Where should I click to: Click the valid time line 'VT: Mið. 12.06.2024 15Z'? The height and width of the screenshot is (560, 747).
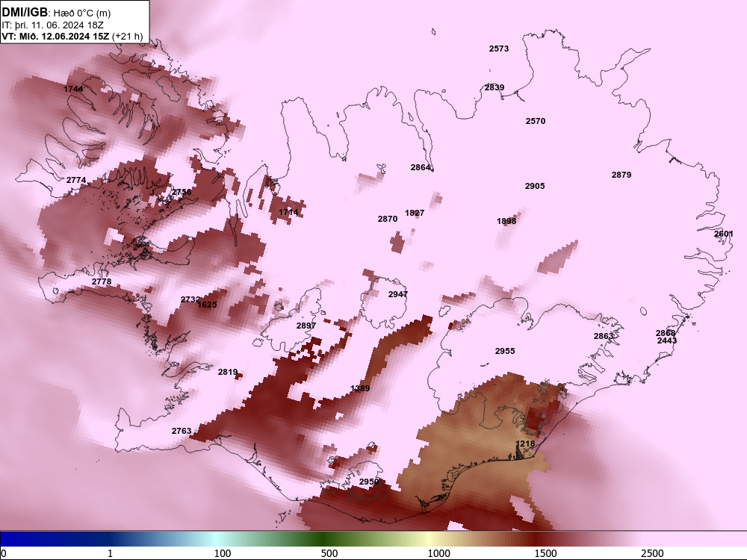[55, 36]
